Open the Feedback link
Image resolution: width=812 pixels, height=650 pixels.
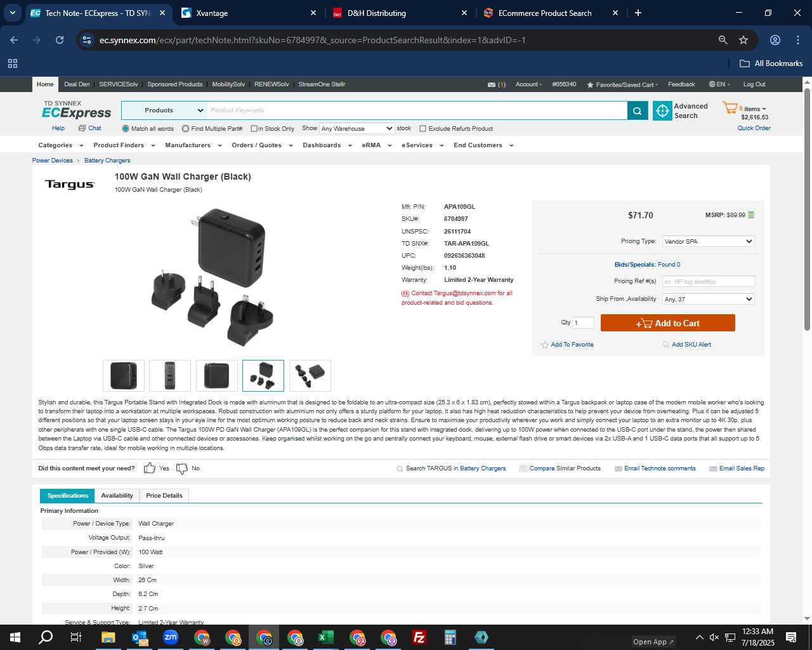tap(681, 84)
